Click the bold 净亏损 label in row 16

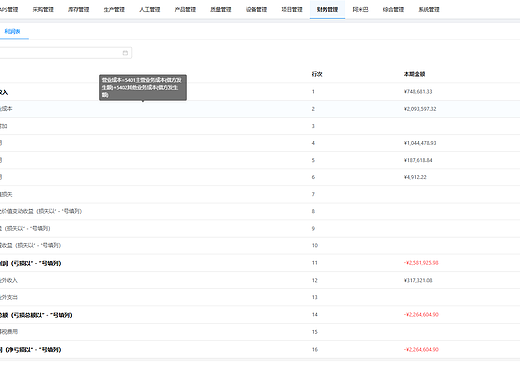pos(30,350)
